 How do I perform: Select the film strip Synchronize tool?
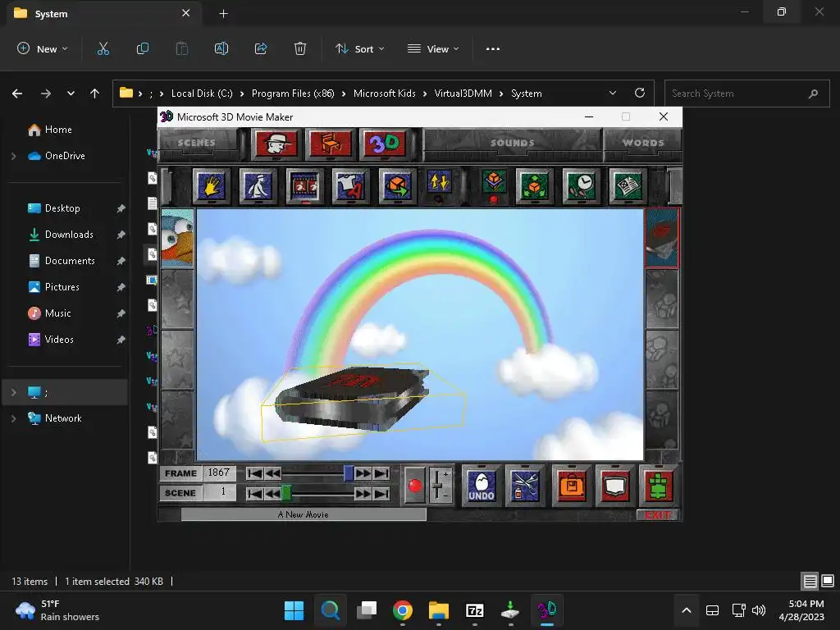coord(305,186)
